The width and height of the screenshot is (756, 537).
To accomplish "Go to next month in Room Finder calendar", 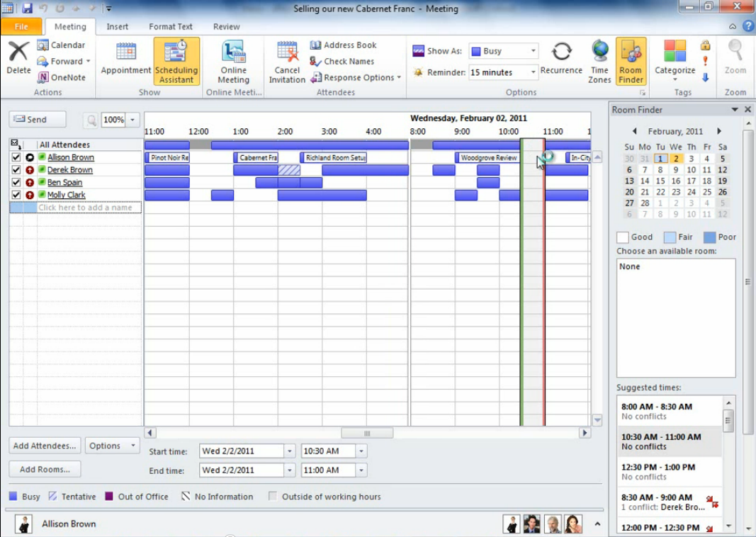I will click(x=719, y=131).
